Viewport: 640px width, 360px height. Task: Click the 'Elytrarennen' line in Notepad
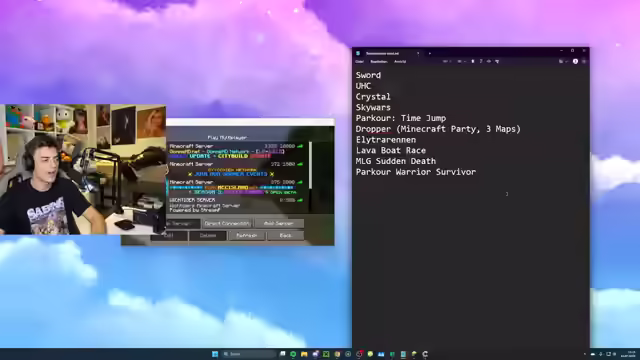click(x=386, y=140)
